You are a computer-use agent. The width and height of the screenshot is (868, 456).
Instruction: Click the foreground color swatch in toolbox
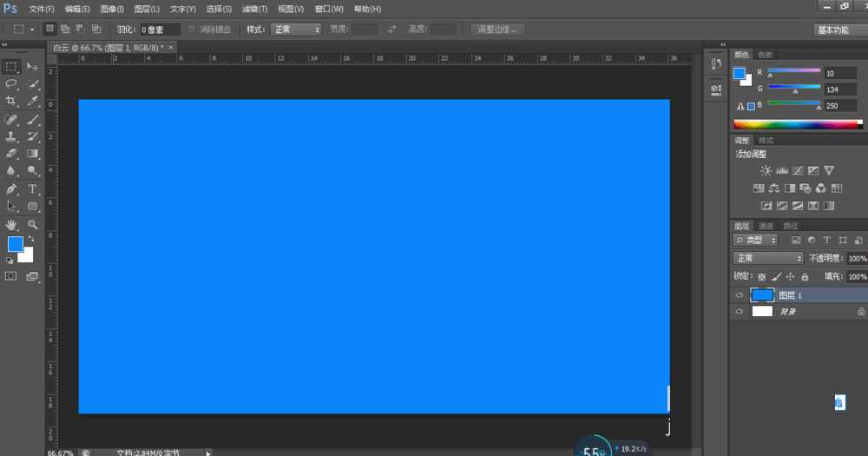click(15, 244)
